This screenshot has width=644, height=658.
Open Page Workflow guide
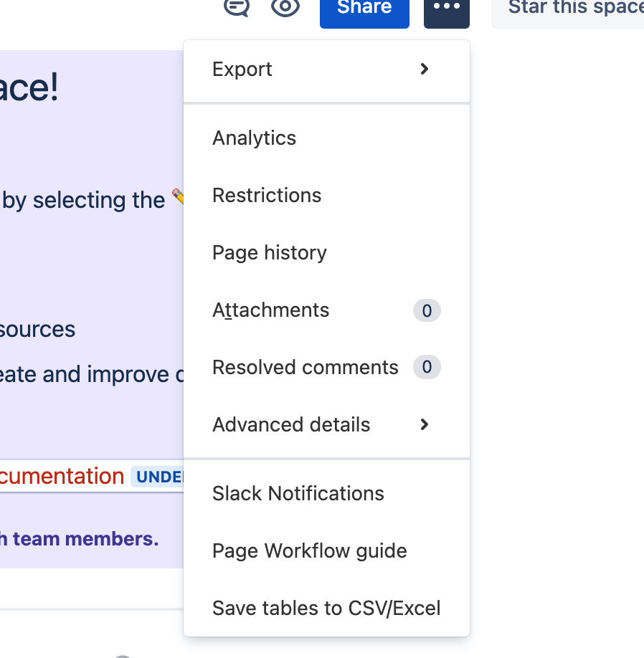[x=326, y=550]
